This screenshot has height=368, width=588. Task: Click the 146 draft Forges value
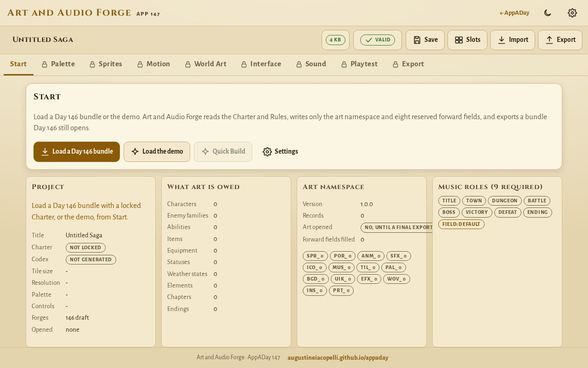[77, 318]
